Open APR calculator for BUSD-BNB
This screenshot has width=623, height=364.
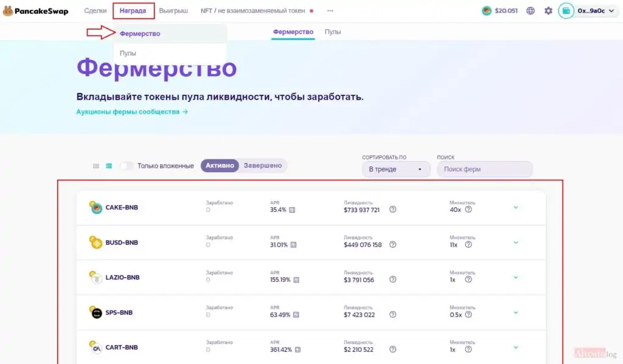pos(293,245)
